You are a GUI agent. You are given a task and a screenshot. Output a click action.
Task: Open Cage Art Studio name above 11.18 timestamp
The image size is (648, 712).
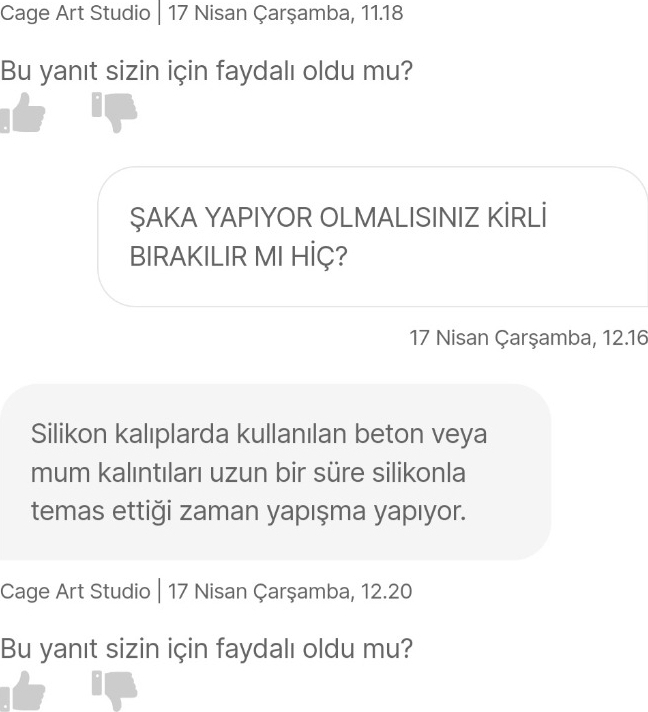point(75,13)
